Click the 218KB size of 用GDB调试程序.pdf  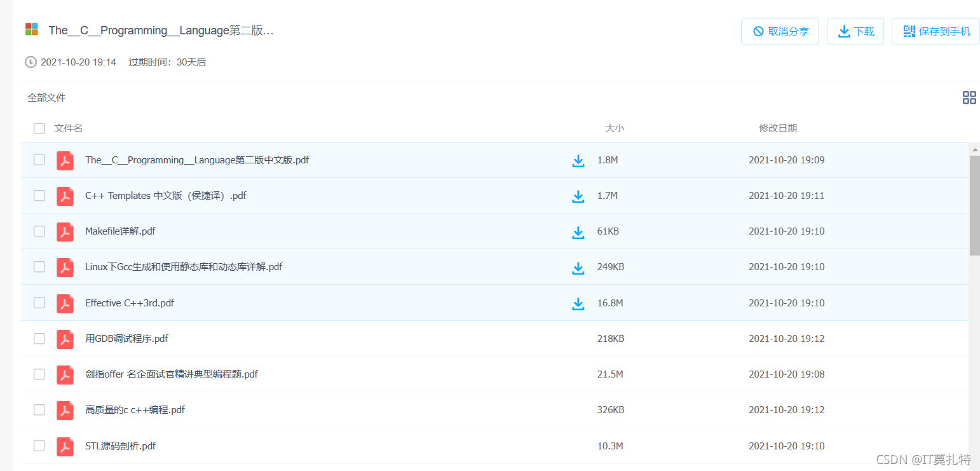point(611,339)
